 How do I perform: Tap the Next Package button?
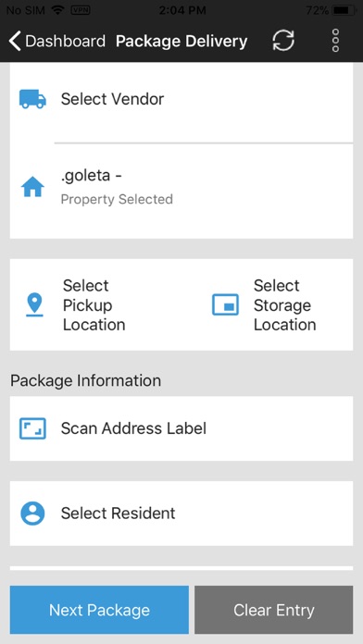pos(99,610)
